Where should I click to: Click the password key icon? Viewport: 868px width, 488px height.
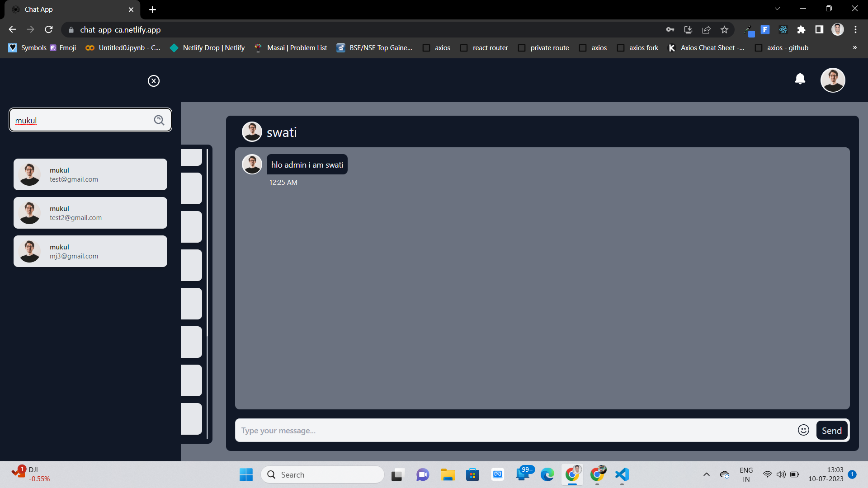670,29
